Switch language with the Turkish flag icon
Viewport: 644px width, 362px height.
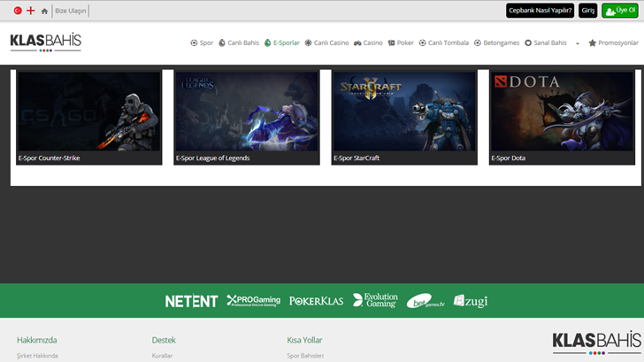tap(18, 11)
